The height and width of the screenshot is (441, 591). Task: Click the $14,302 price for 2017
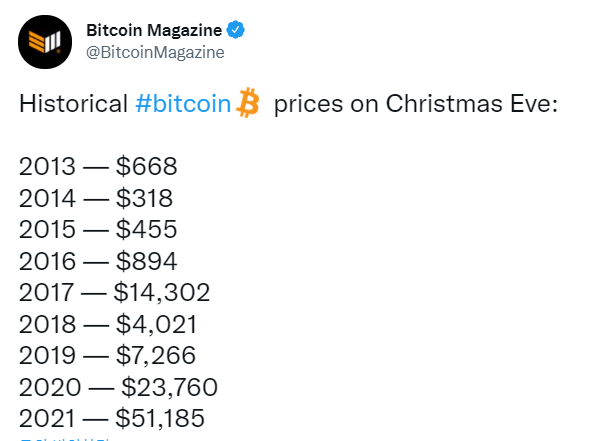point(162,292)
